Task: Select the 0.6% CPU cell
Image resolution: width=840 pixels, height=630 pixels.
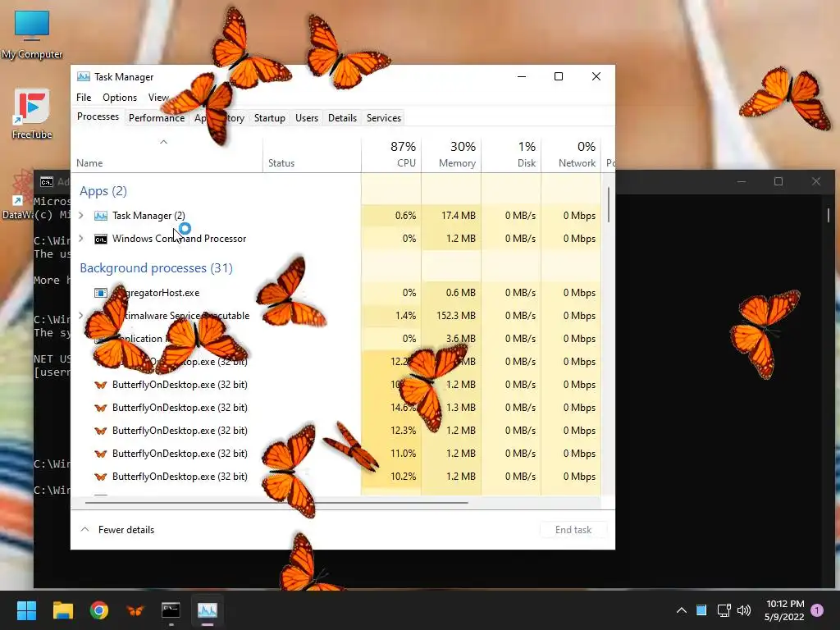Action: pos(391,216)
